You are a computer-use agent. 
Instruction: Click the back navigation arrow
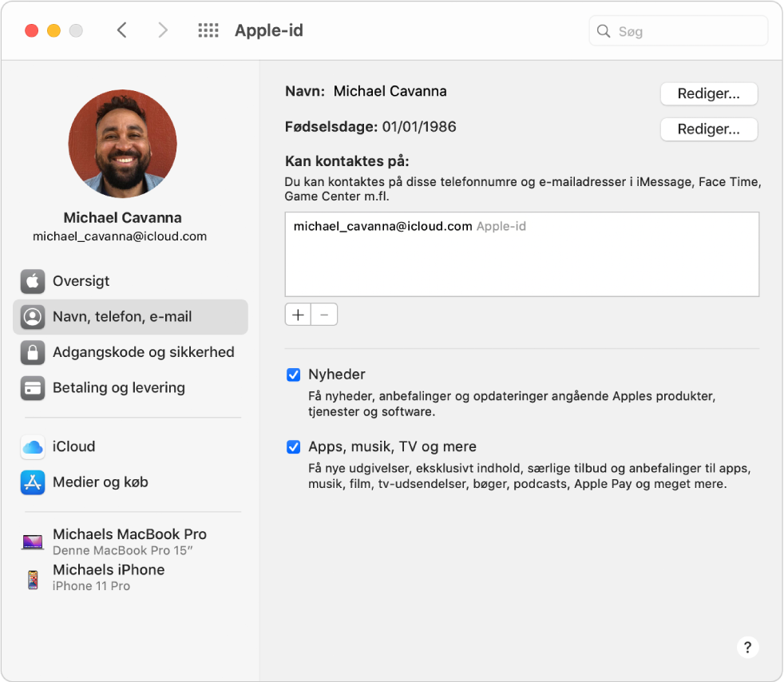pos(121,30)
